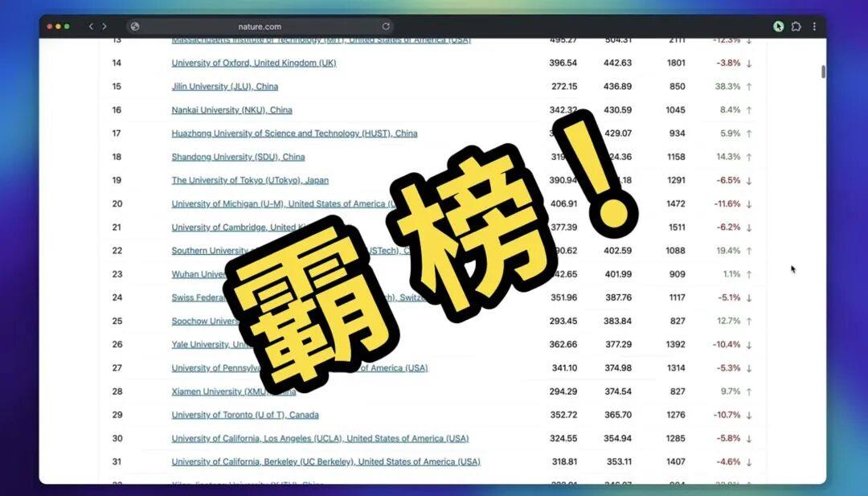Click the green fullscreen window button
This screenshot has height=496, width=868.
pyautogui.click(x=67, y=27)
